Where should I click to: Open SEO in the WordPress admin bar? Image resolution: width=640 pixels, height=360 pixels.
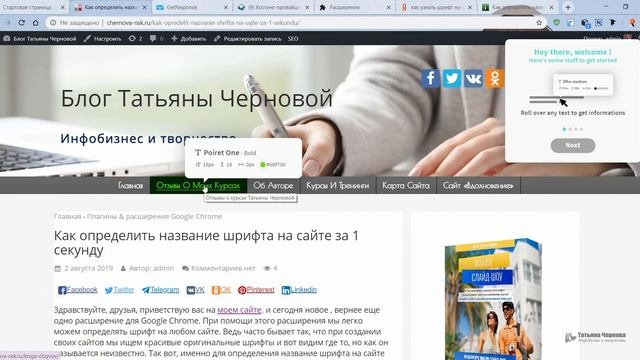(293, 39)
